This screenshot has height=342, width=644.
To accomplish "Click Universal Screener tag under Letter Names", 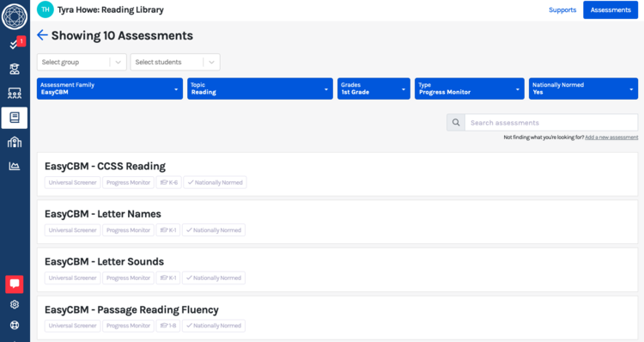I will click(x=72, y=230).
